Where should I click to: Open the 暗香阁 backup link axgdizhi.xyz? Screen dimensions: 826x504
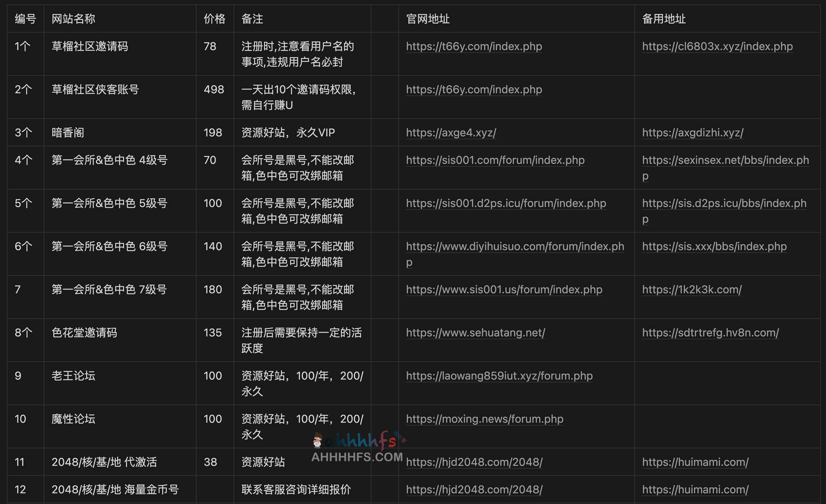click(692, 133)
